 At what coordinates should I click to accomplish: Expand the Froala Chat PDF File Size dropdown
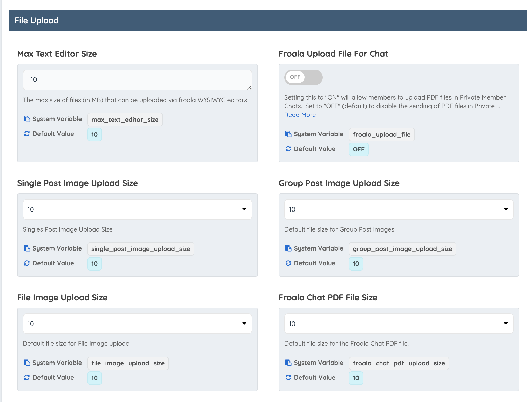pyautogui.click(x=399, y=324)
